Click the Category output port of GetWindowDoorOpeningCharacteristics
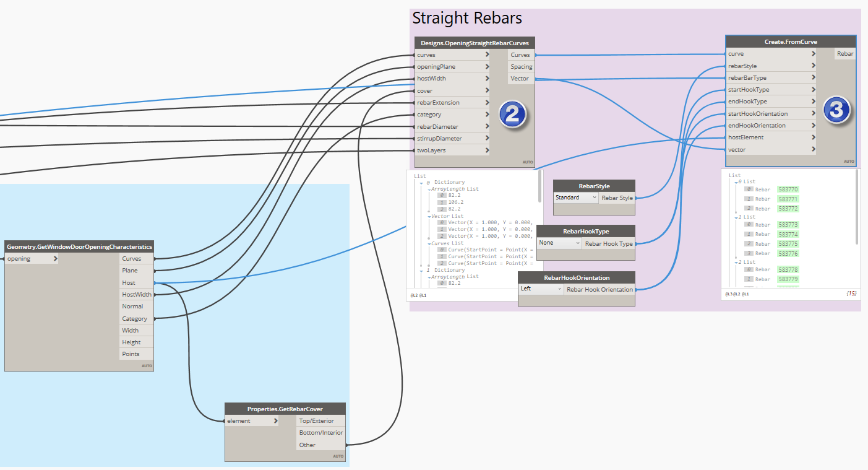Viewport: 868px width, 470px height. pos(136,318)
